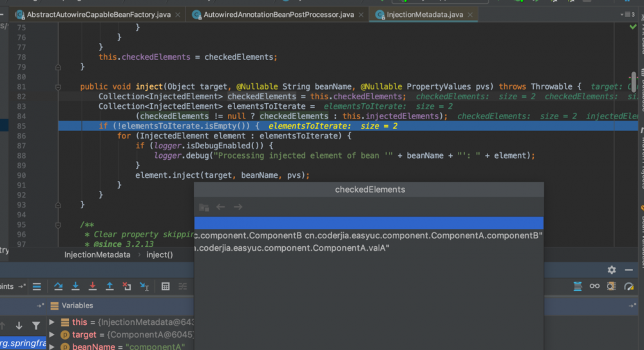This screenshot has height=350, width=644.
Task: Click the editor vertical scrollbar thumb
Action: (x=633, y=83)
